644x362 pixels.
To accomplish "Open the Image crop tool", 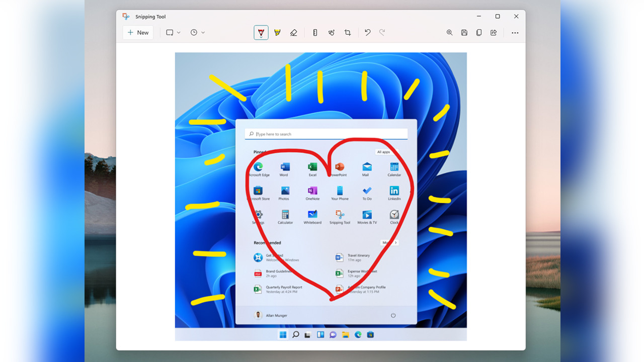I will pos(348,32).
